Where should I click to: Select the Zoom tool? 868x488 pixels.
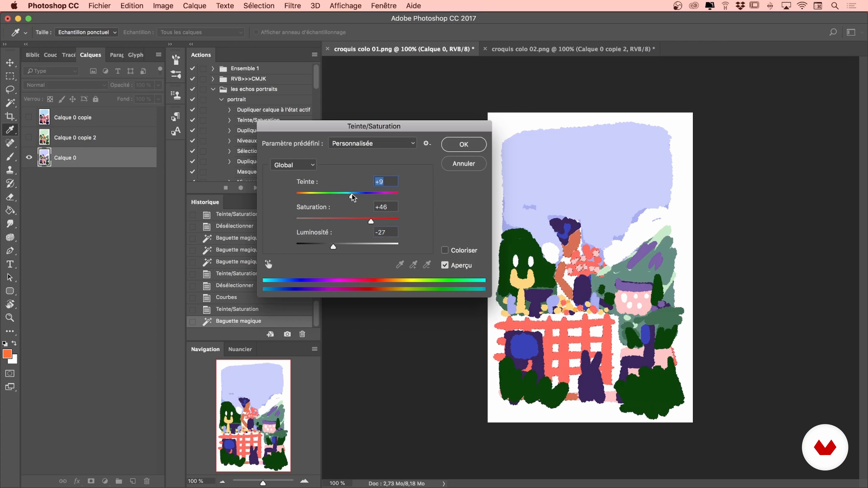(10, 318)
